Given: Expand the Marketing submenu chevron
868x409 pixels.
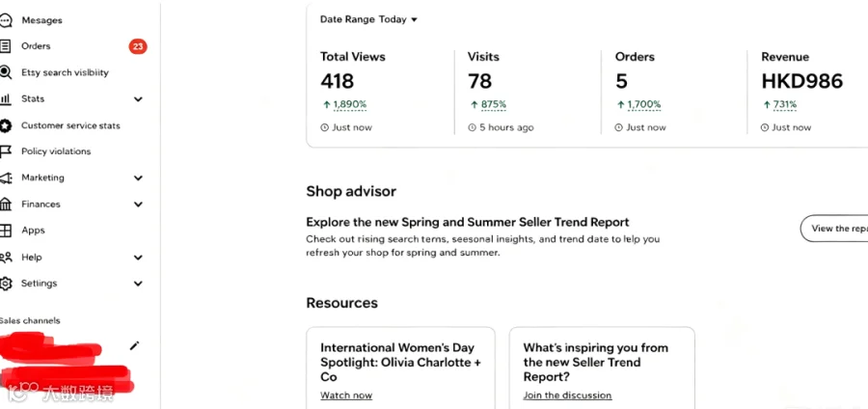Looking at the screenshot, I should pos(138,178).
